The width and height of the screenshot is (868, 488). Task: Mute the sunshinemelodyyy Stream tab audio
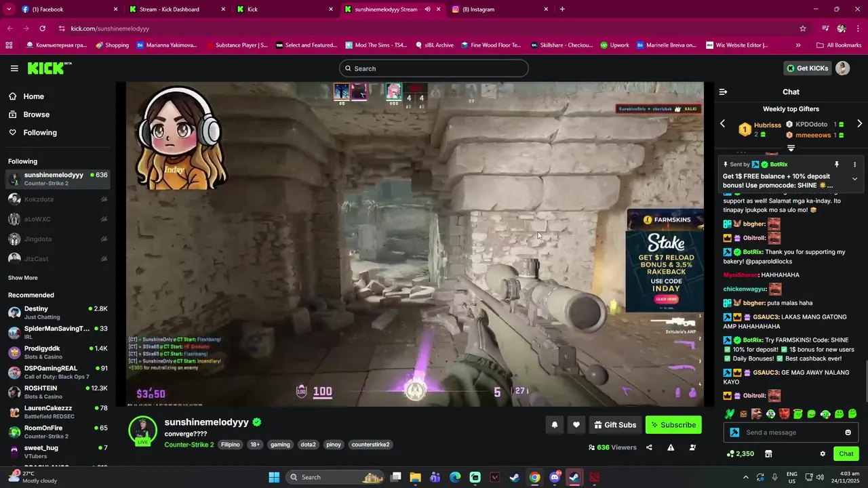tap(427, 9)
